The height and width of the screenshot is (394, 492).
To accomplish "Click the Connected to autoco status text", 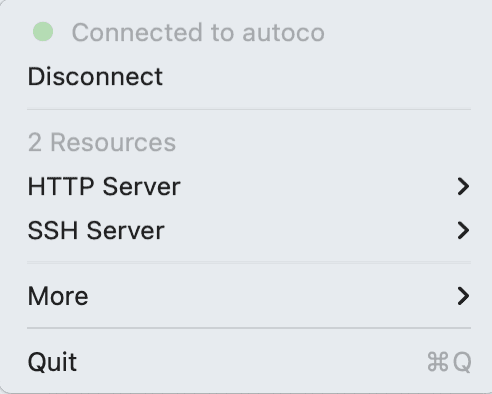I will 198,32.
